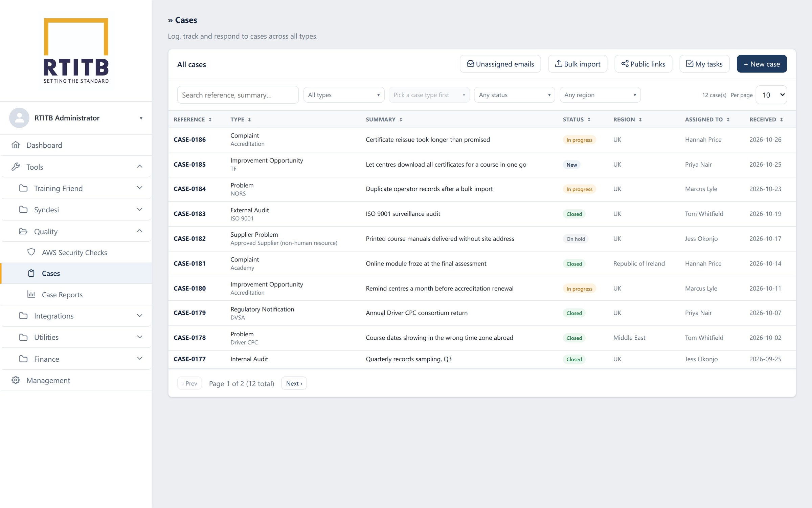Image resolution: width=812 pixels, height=508 pixels.
Task: Click the New case button
Action: [x=762, y=64]
